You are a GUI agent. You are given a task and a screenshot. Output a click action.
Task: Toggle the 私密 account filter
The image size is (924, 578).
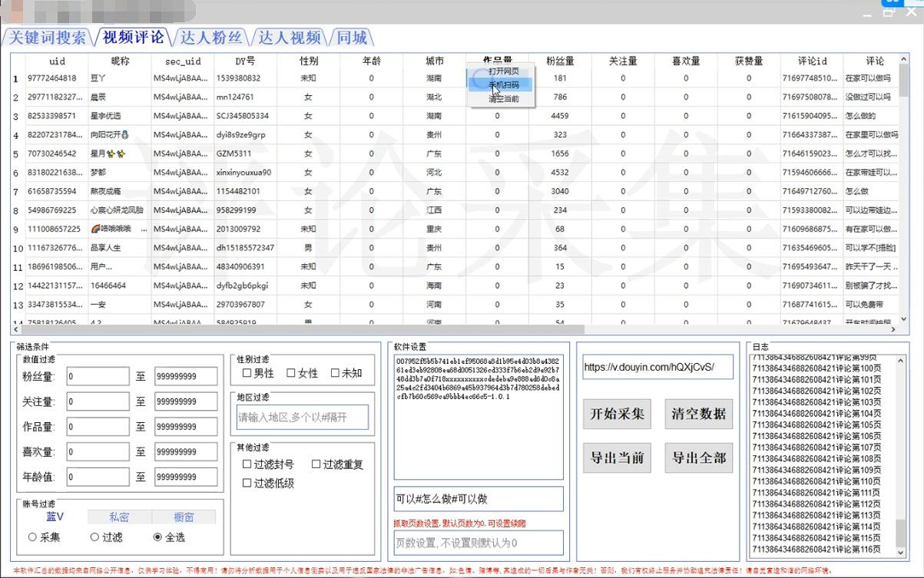pos(118,516)
